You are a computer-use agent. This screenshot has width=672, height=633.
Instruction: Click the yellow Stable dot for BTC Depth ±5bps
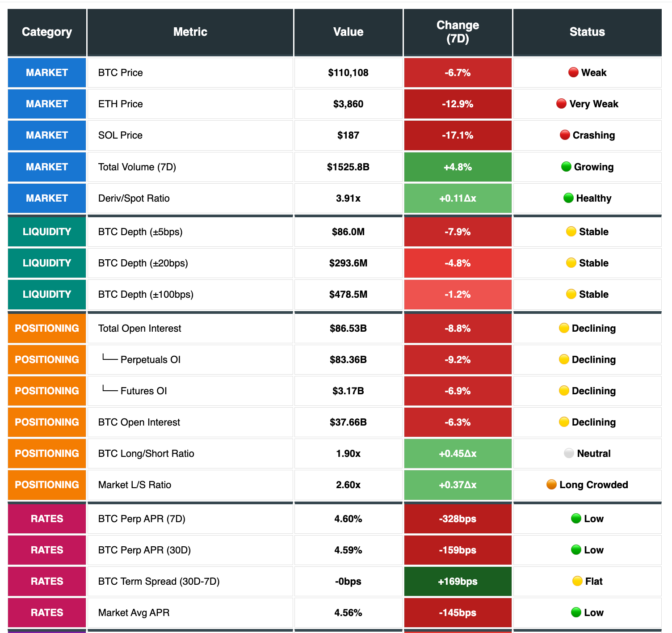[571, 232]
